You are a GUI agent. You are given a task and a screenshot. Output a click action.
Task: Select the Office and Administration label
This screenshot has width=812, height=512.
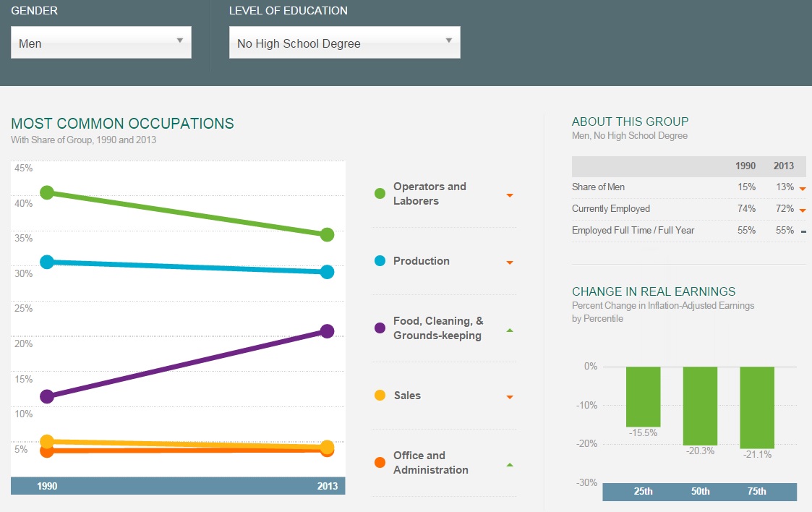coord(430,463)
